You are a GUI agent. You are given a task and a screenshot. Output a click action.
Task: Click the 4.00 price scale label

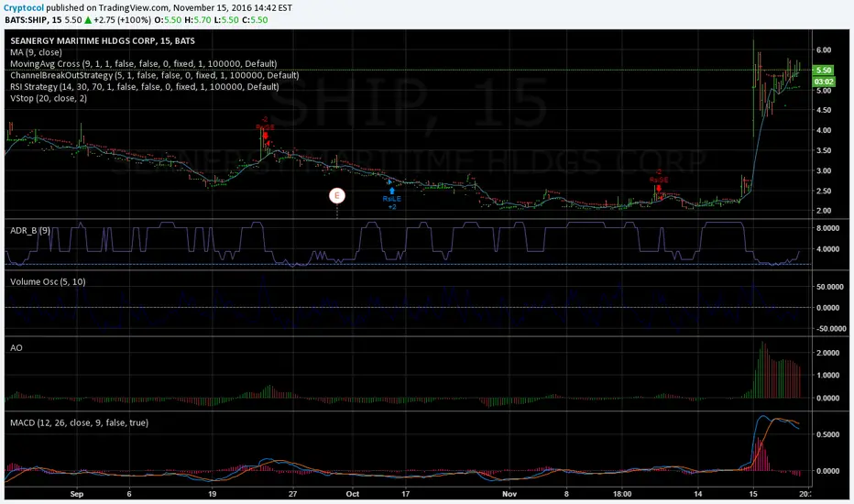[824, 130]
